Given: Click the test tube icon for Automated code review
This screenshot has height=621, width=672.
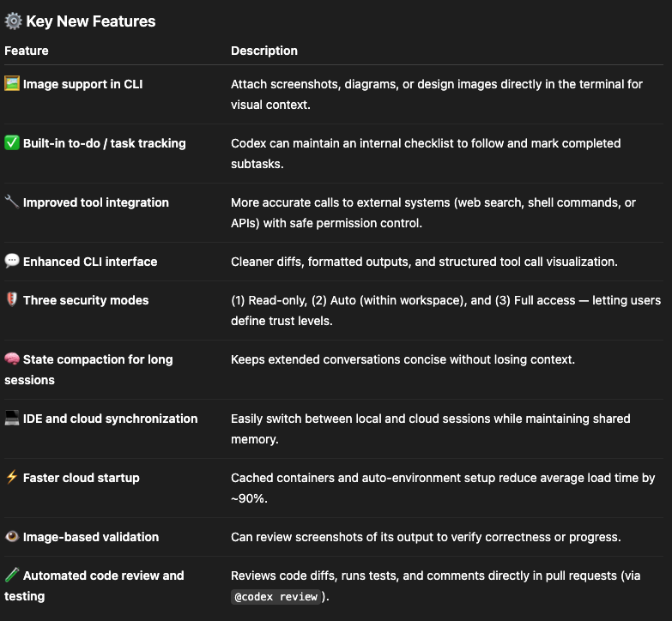Looking at the screenshot, I should (x=12, y=576).
